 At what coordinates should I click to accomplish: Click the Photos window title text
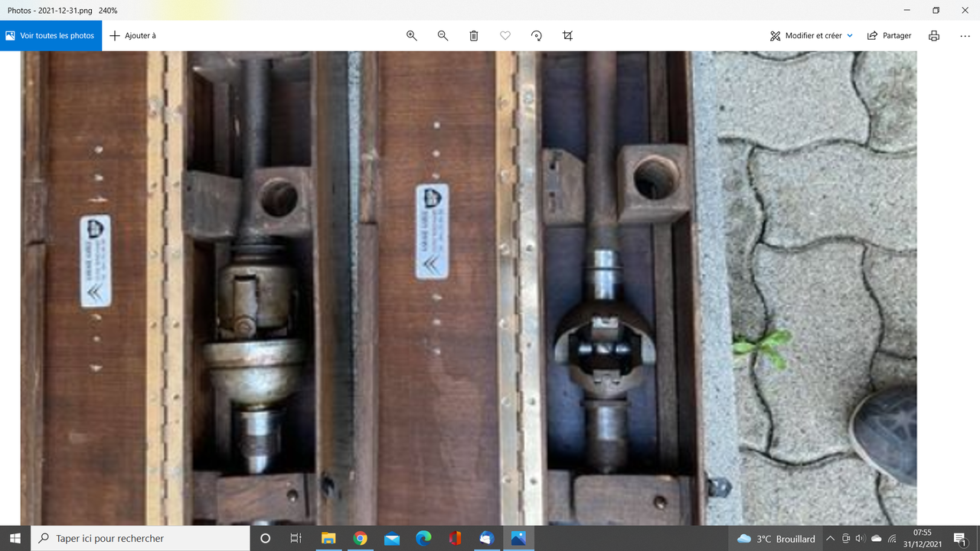[63, 11]
